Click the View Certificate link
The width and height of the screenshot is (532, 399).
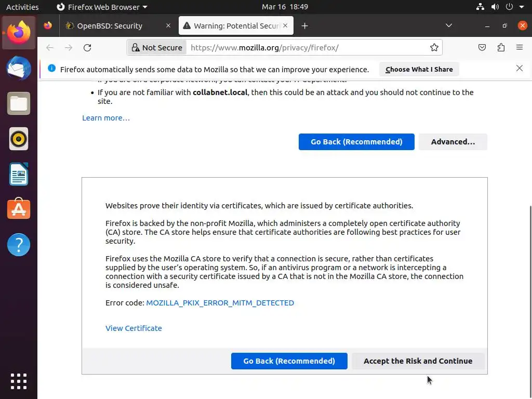click(134, 328)
